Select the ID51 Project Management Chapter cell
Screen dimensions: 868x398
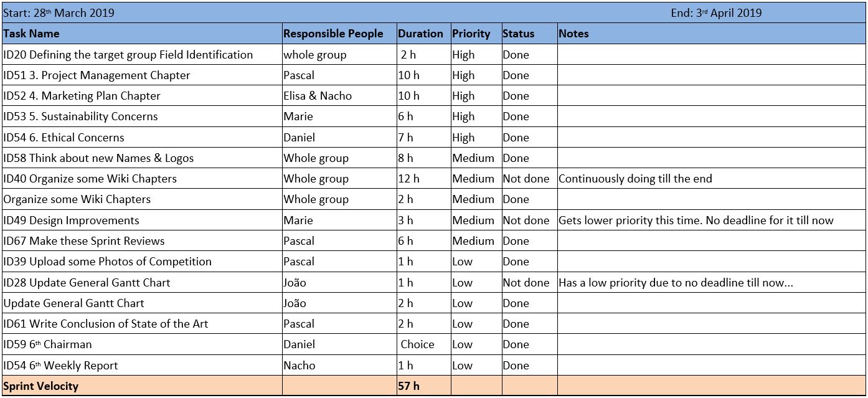coord(142,75)
